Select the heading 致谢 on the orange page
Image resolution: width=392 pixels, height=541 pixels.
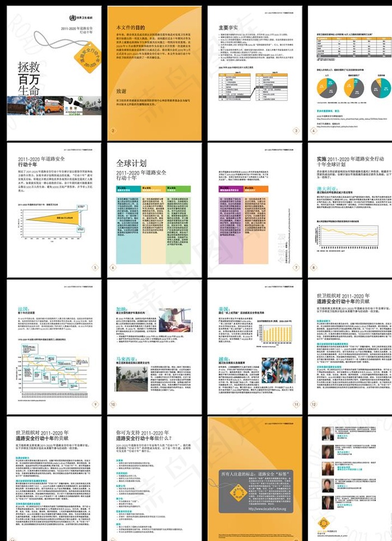coord(121,91)
